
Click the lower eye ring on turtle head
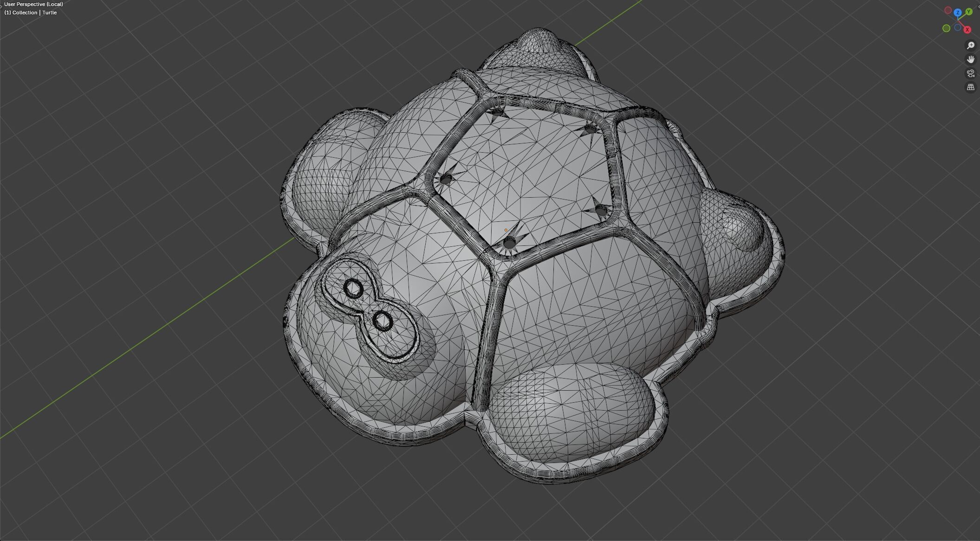click(x=383, y=321)
